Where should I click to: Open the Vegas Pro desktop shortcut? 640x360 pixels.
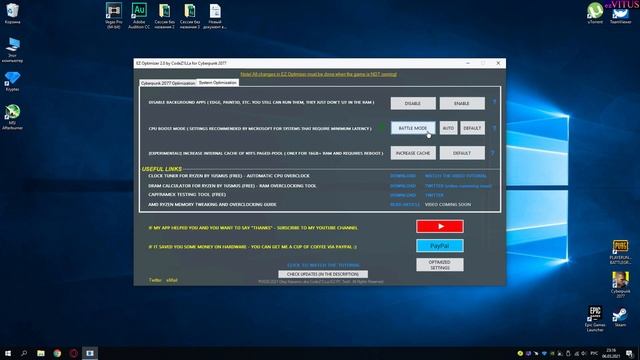pos(113,16)
